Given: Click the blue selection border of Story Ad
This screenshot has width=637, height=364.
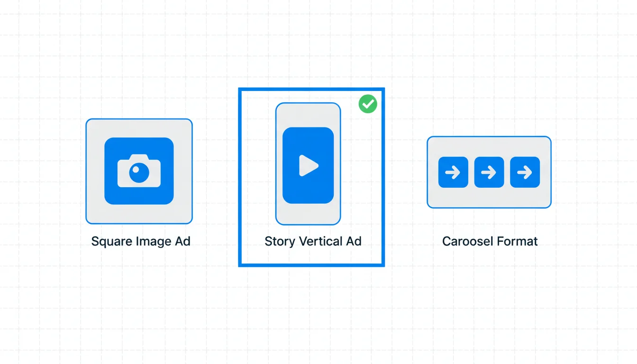Looking at the screenshot, I should [x=240, y=190].
